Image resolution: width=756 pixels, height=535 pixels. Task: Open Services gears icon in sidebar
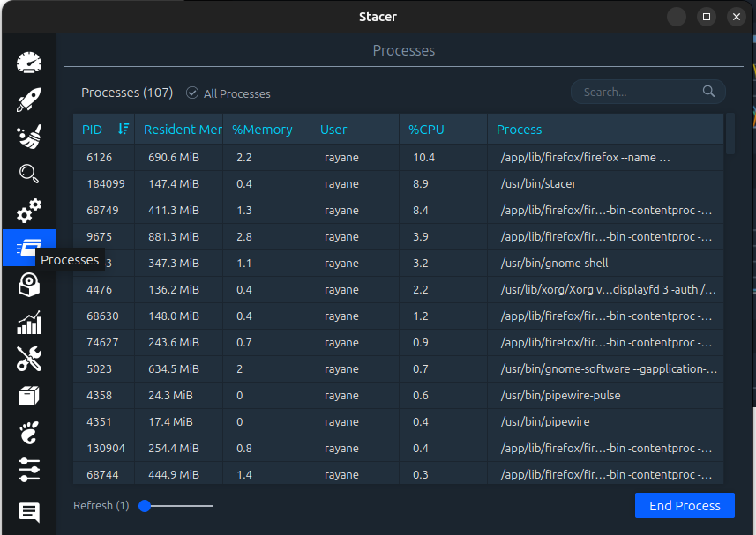pos(29,211)
